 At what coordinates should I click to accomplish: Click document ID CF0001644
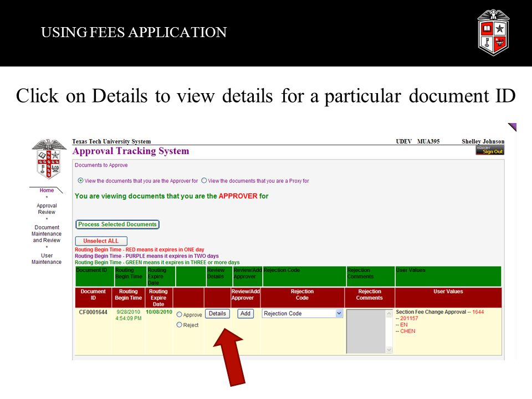[x=93, y=312]
